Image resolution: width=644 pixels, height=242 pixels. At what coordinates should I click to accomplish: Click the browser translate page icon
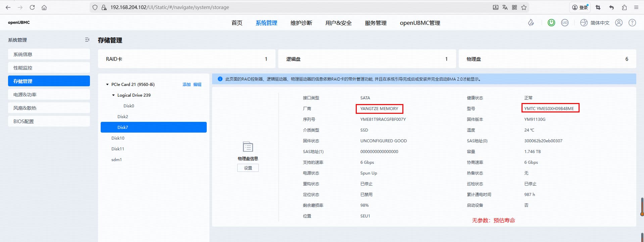(505, 7)
